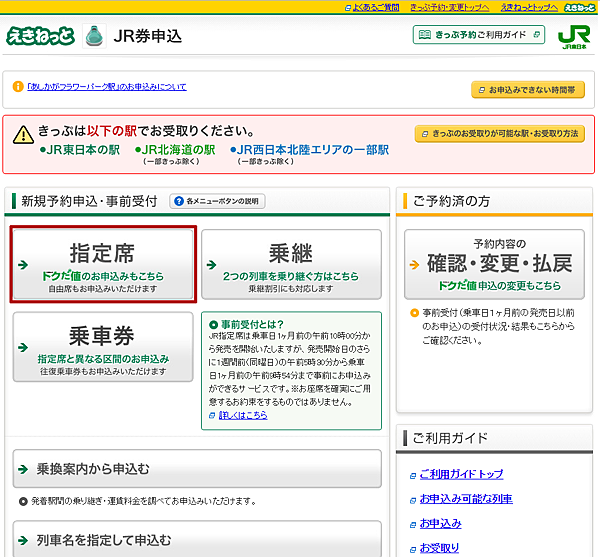Open ご利用ガイドトップ link

click(461, 474)
